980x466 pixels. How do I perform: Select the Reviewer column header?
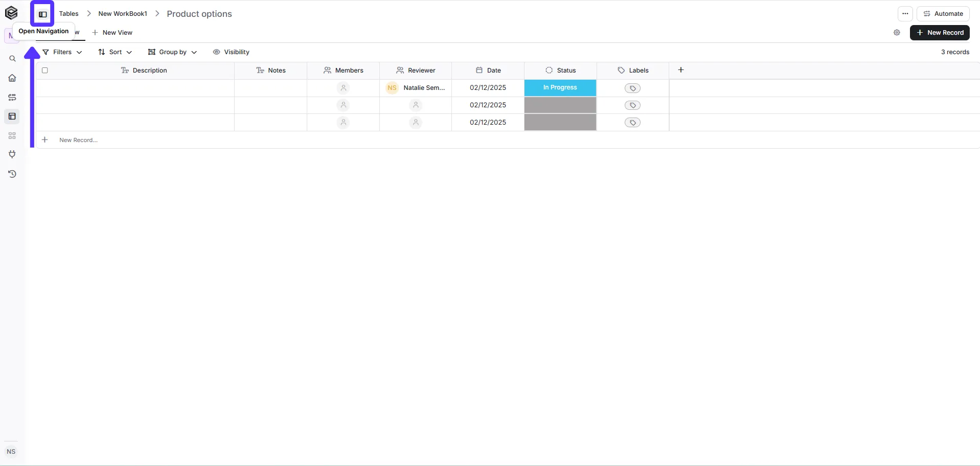(416, 71)
